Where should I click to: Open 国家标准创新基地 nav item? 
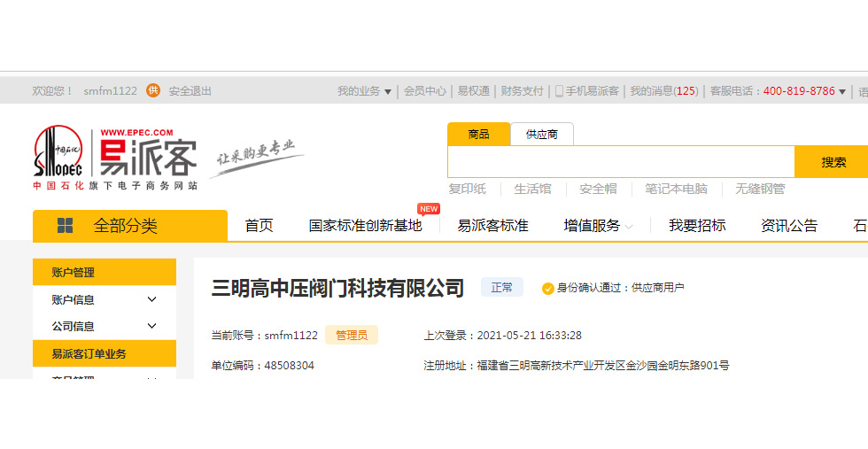click(x=365, y=225)
